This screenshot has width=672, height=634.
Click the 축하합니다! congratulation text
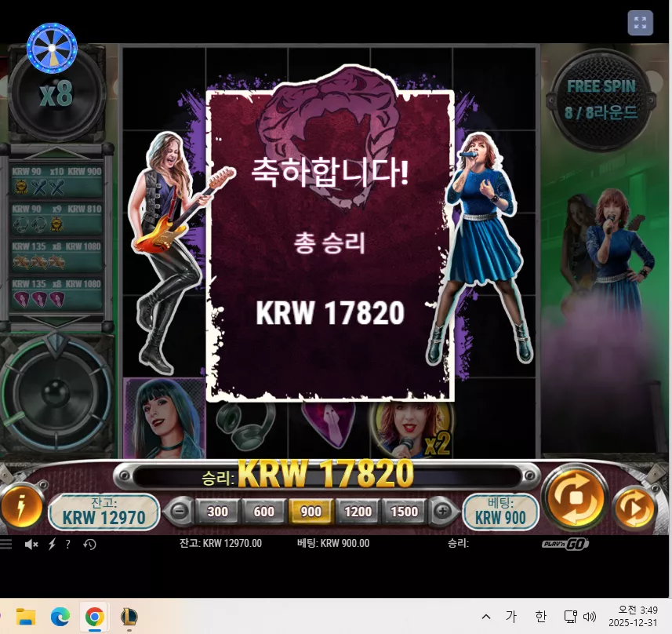click(329, 171)
